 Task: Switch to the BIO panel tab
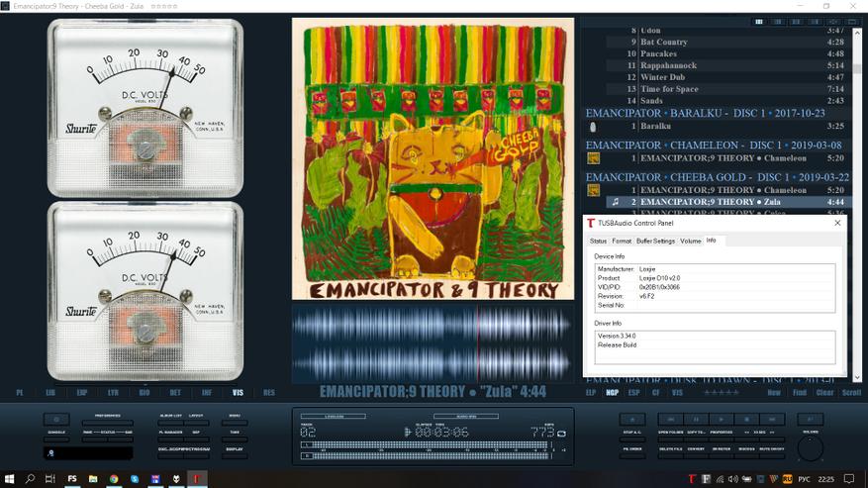(x=145, y=392)
